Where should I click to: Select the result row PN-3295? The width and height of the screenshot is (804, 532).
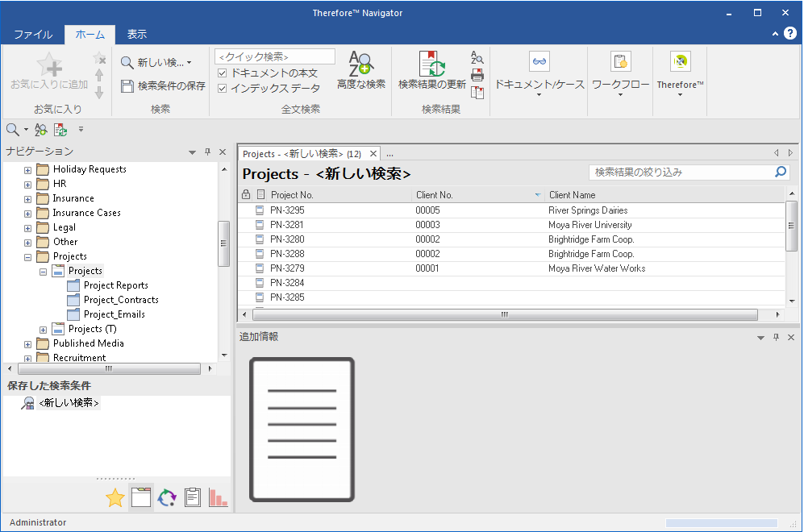(511, 210)
